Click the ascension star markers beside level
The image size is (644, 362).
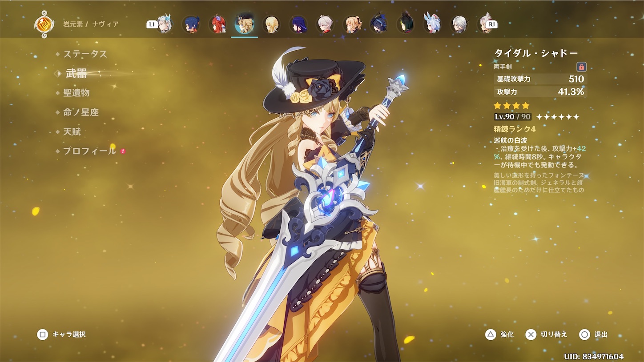click(558, 117)
